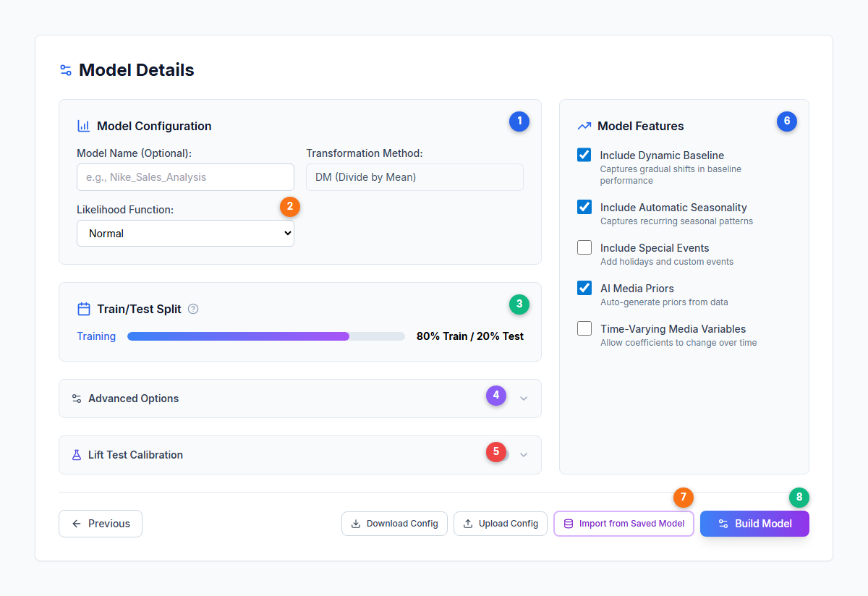Adjust the Training split slider bar
The width and height of the screenshot is (868, 596).
pyautogui.click(x=266, y=336)
